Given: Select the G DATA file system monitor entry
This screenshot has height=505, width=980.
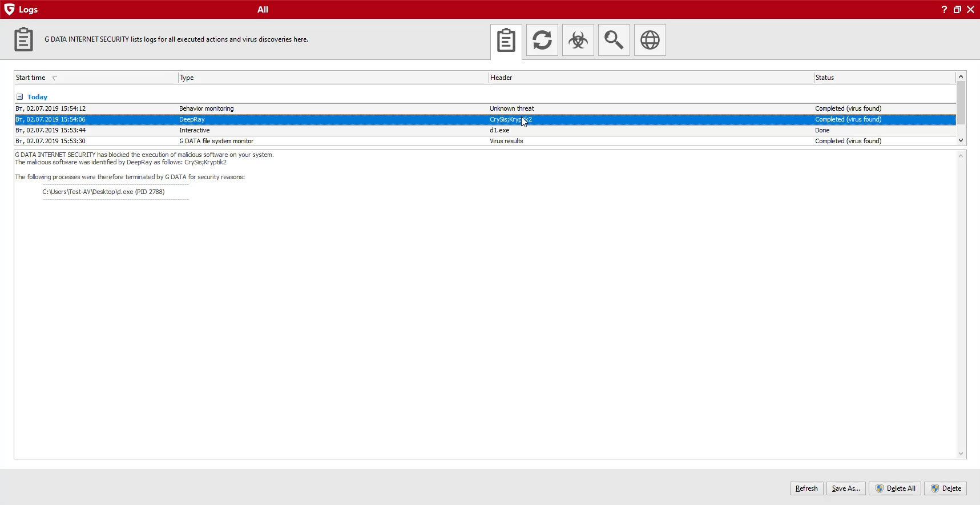Looking at the screenshot, I should [485, 141].
